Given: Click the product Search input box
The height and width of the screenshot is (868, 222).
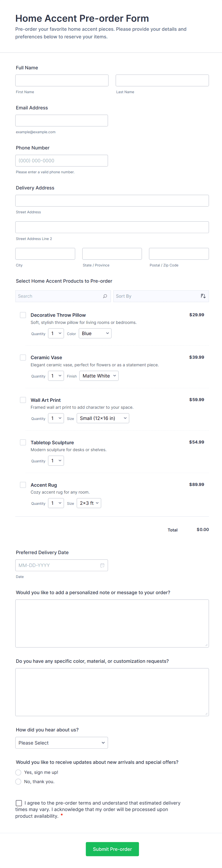Looking at the screenshot, I should tap(59, 296).
